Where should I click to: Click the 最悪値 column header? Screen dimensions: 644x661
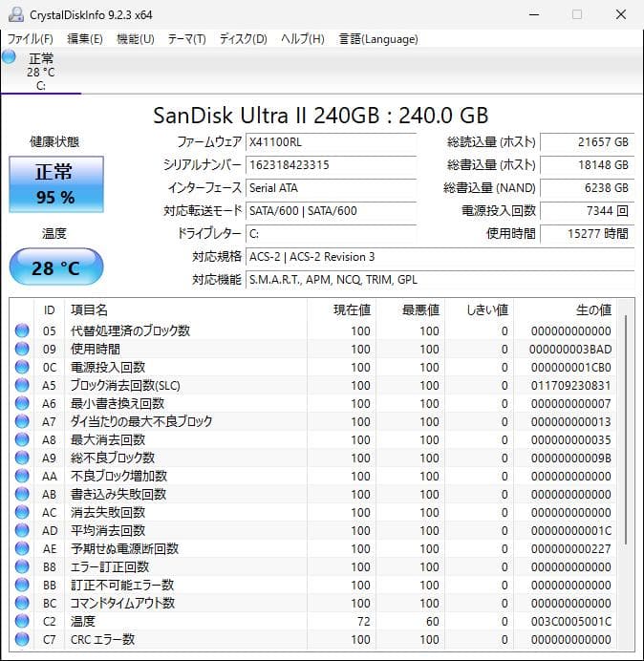coord(410,309)
